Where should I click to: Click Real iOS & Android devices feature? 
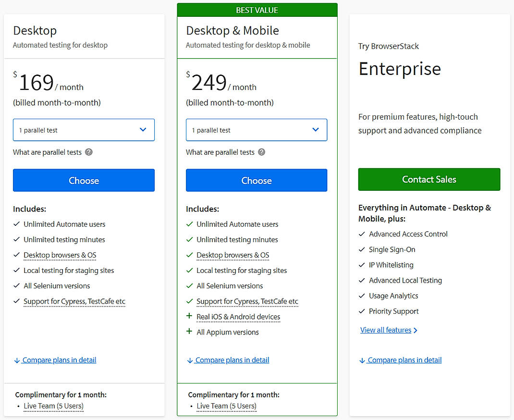click(x=238, y=317)
